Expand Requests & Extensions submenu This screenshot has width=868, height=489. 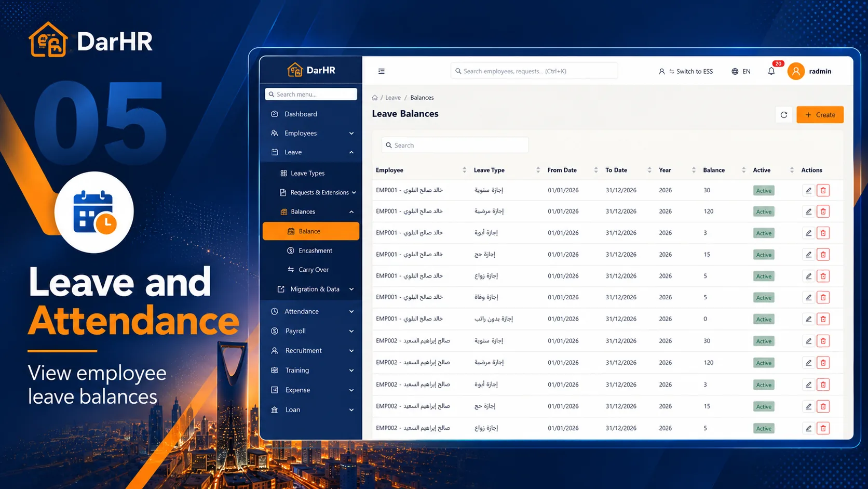point(354,193)
